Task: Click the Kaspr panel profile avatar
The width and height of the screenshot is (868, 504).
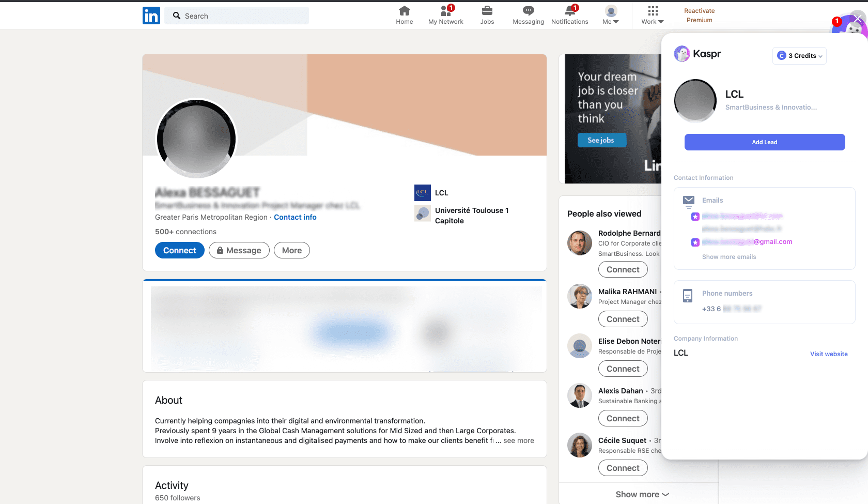Action: click(x=695, y=100)
